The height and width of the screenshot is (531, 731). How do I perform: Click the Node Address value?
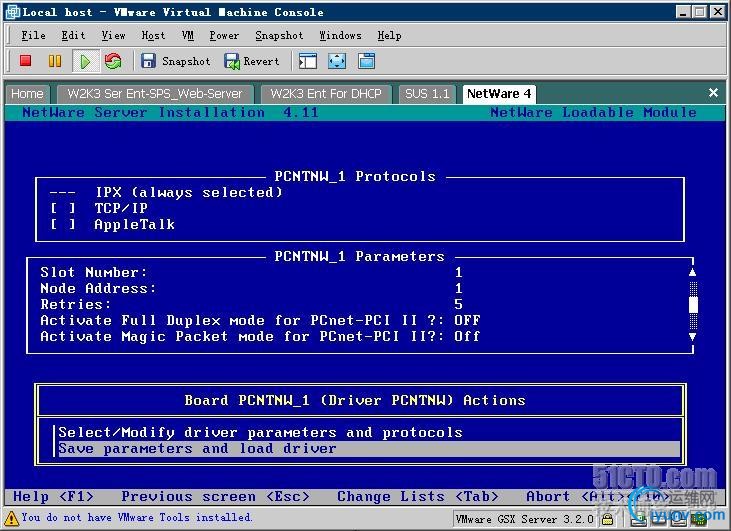coord(459,288)
